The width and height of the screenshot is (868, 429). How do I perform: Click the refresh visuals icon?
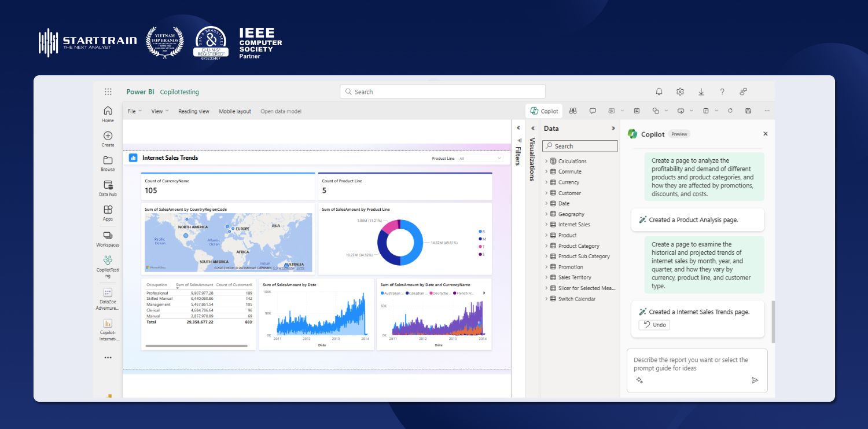(730, 111)
